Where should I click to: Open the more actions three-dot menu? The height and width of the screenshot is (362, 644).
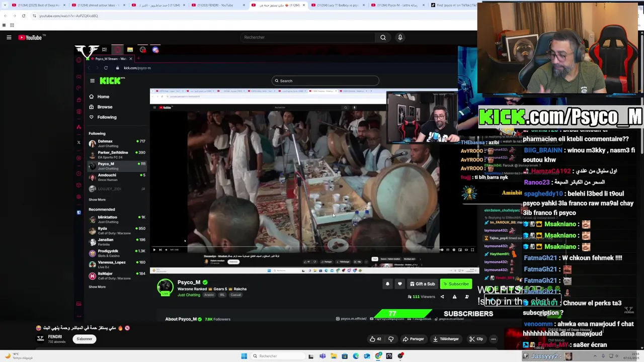click(x=494, y=339)
